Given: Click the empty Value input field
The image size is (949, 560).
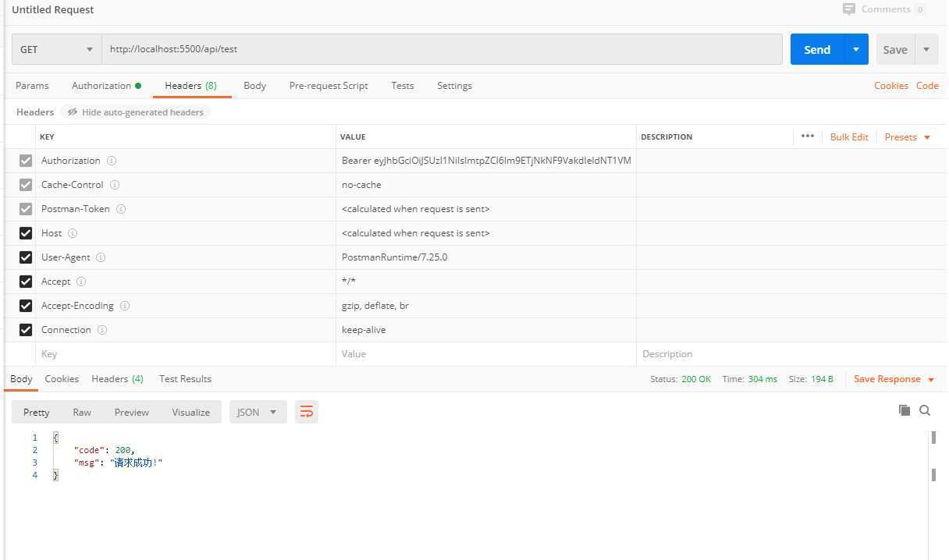Looking at the screenshot, I should click(x=486, y=354).
